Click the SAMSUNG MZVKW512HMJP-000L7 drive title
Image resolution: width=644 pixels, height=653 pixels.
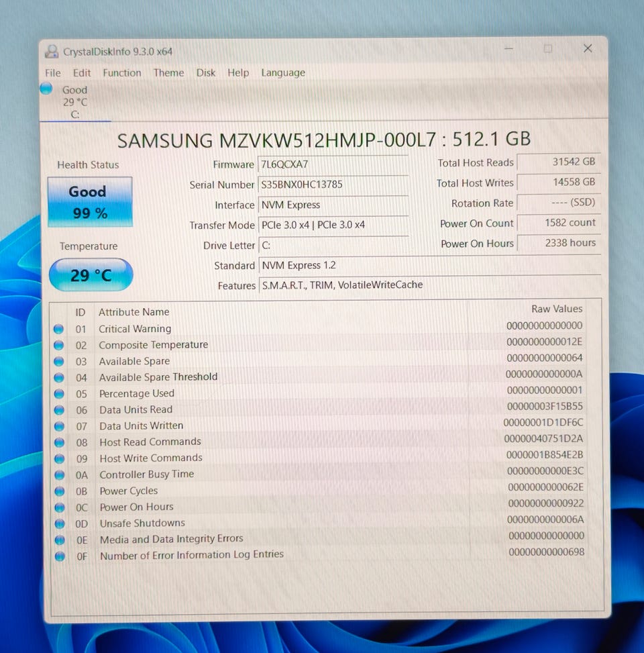(323, 140)
